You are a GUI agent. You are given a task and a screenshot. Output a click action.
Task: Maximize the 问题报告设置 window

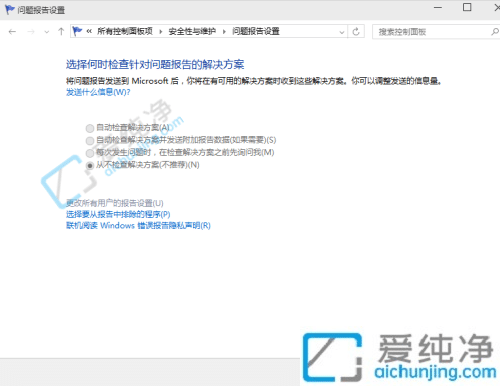pyautogui.click(x=467, y=7)
